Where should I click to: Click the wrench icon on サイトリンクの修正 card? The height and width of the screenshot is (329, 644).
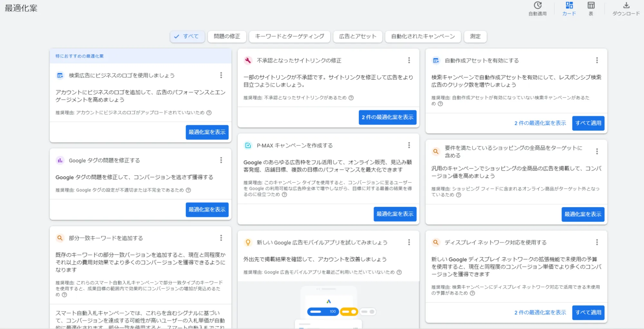click(x=248, y=60)
